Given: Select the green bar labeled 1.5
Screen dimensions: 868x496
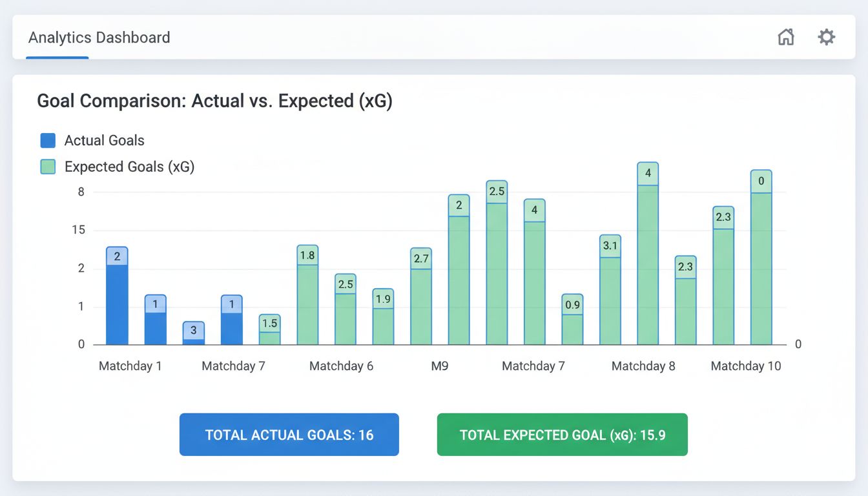Looking at the screenshot, I should pyautogui.click(x=269, y=330).
